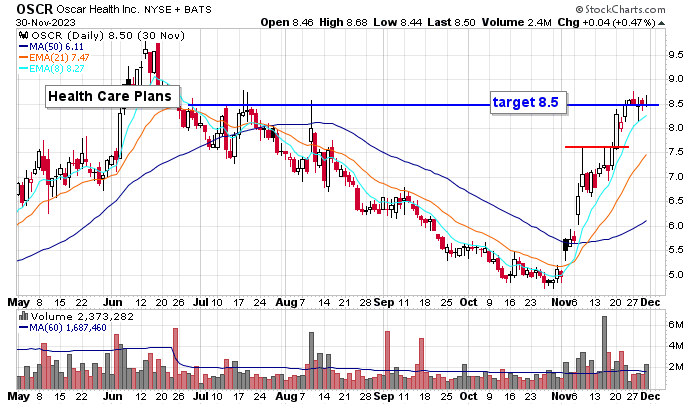Click the 2M volume axis label
The height and width of the screenshot is (405, 700).
675,367
